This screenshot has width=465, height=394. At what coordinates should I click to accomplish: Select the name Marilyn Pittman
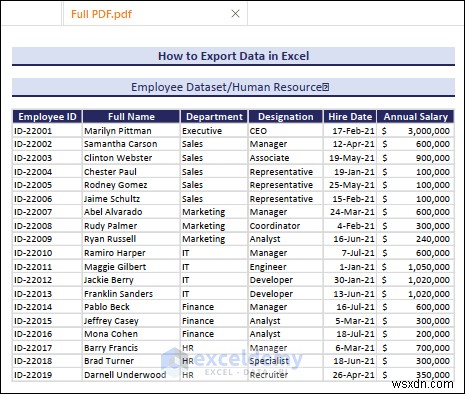(118, 131)
